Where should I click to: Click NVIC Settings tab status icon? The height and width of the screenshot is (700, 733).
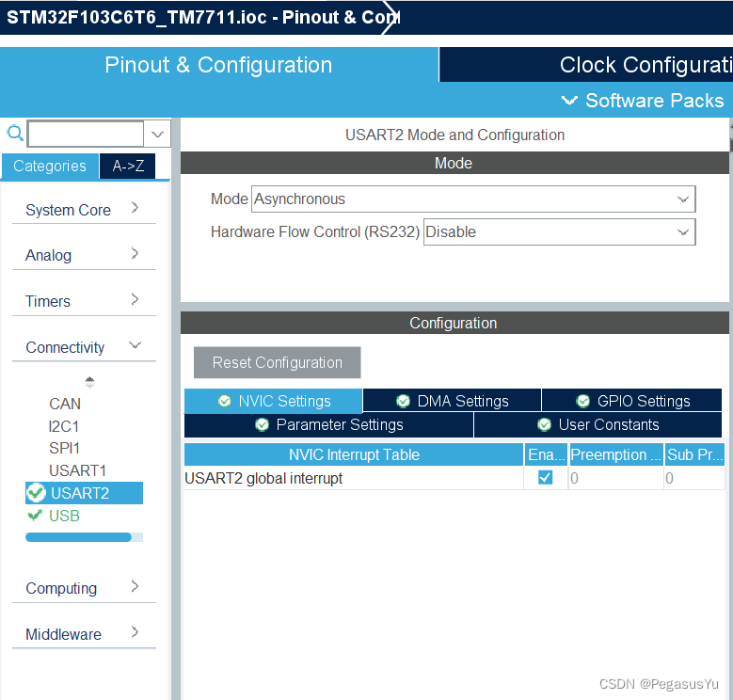(224, 401)
